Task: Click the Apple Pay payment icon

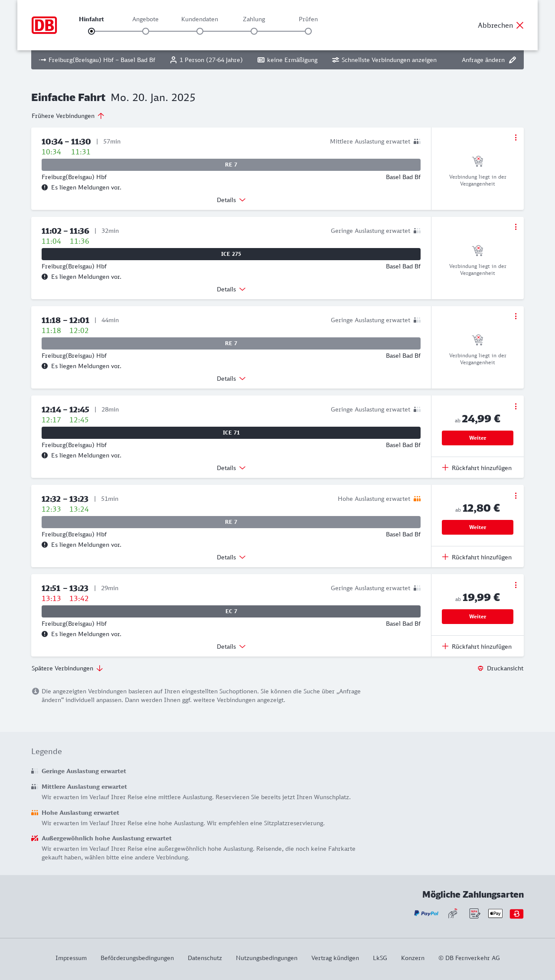Action: [x=495, y=914]
